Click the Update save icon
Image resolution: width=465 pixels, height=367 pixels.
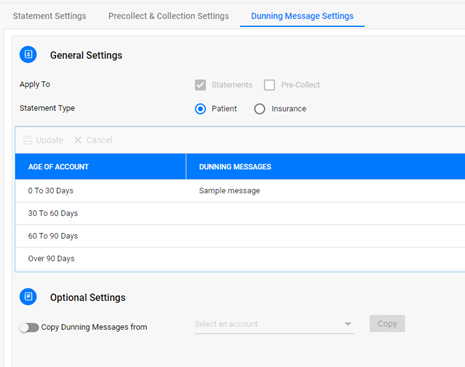(27, 140)
